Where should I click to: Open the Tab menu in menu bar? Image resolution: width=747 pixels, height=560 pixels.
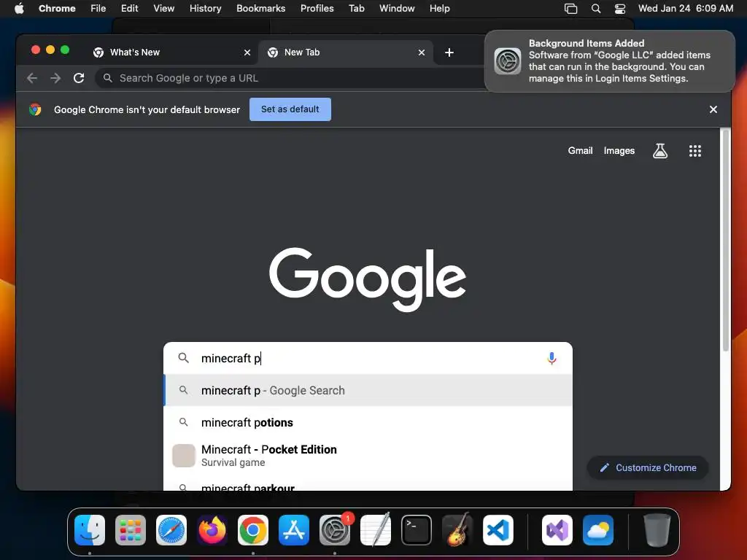click(356, 9)
